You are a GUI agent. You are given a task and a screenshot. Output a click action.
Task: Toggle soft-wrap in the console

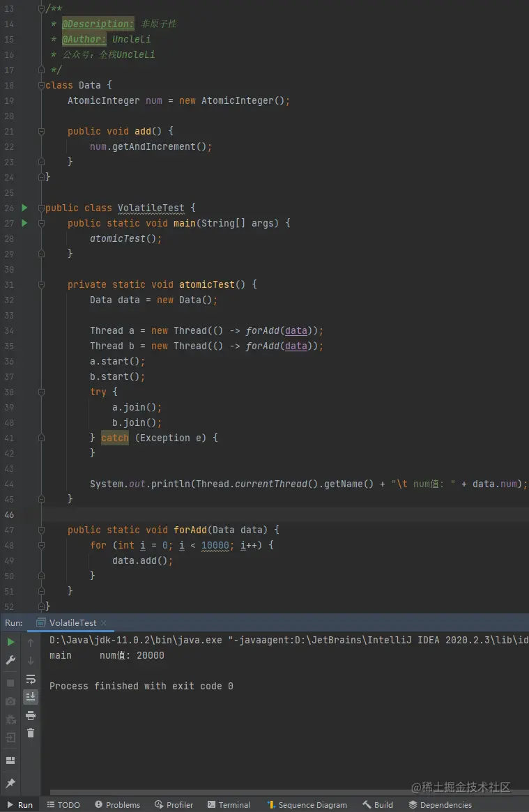[x=31, y=679]
